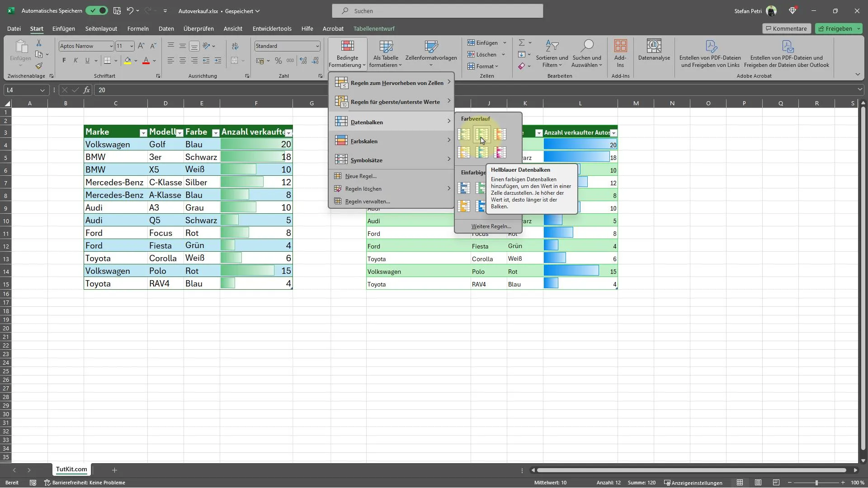Click Regeln löschen menu entry
The width and height of the screenshot is (868, 488).
pyautogui.click(x=363, y=188)
